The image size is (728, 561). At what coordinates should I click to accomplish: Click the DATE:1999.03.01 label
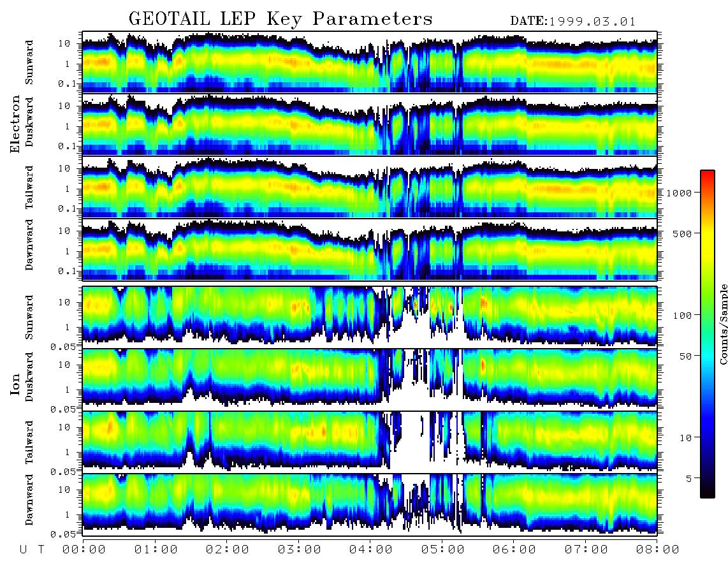pos(572,22)
